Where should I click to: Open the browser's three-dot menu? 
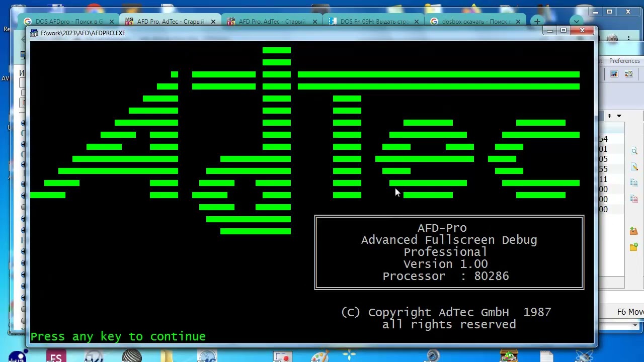[628, 38]
